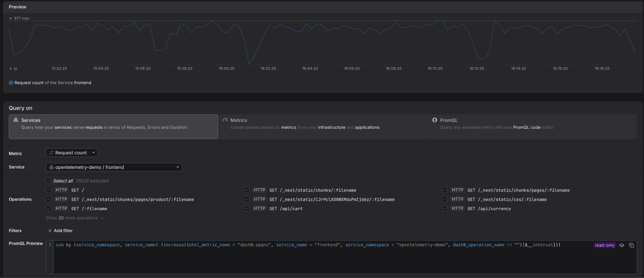This screenshot has height=278, width=644.
Task: Switch to the Metrics query tab
Action: coord(322,127)
